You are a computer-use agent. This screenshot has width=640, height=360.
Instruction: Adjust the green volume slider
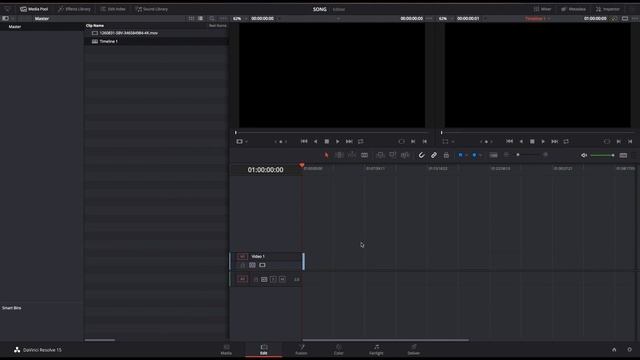point(602,155)
